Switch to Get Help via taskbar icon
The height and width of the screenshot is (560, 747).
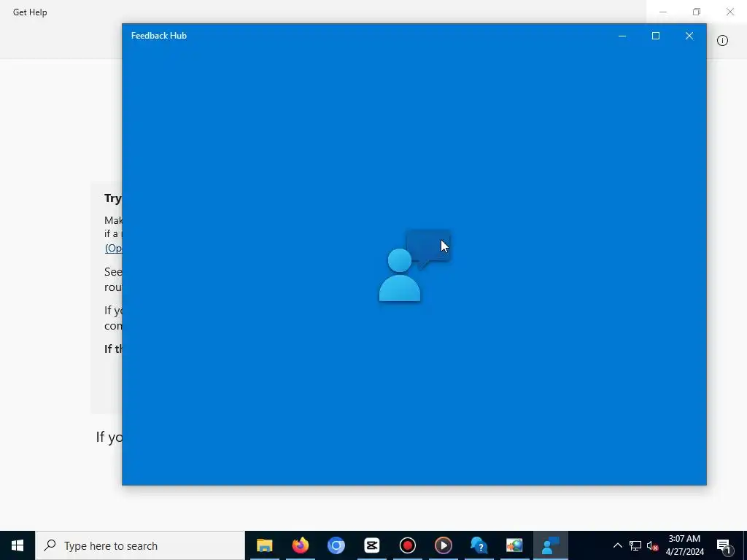(479, 545)
